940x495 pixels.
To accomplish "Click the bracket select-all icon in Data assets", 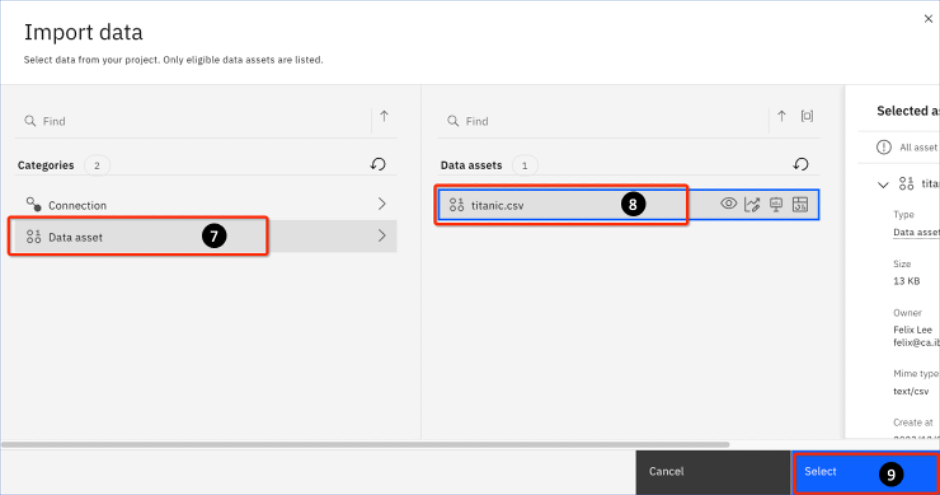I will click(x=807, y=116).
